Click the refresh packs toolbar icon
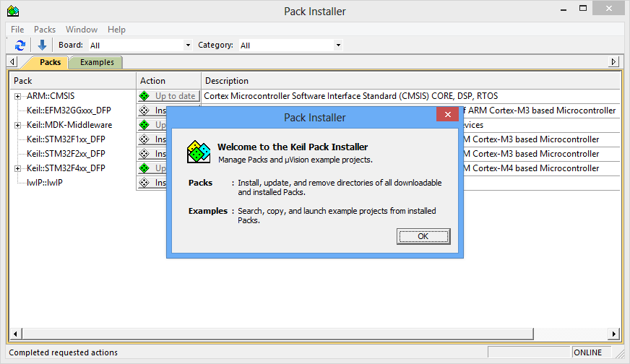The image size is (630, 364). click(20, 45)
